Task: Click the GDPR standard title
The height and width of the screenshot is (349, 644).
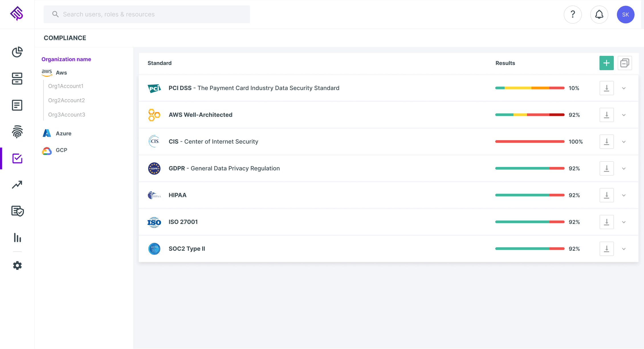Action: click(x=224, y=168)
